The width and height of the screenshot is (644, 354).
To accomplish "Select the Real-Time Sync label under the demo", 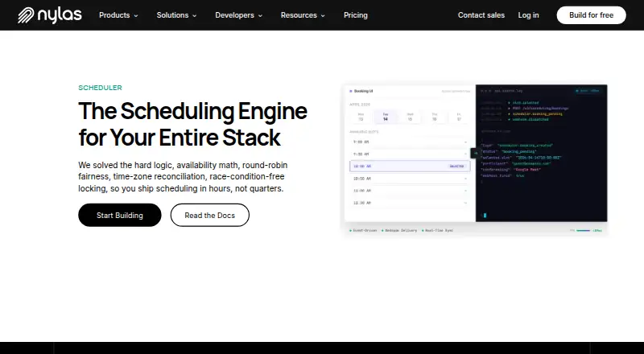I will pos(437,231).
